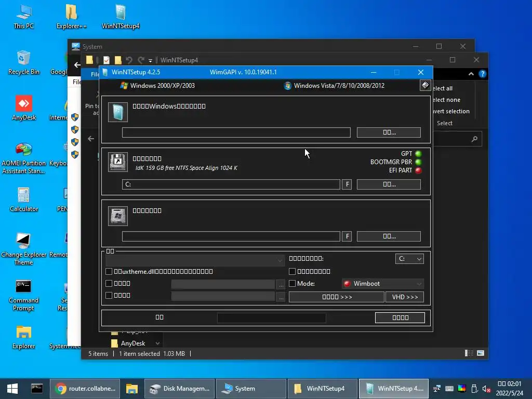Click the BOOTMGR PBR green status light
The width and height of the screenshot is (532, 399).
click(418, 162)
